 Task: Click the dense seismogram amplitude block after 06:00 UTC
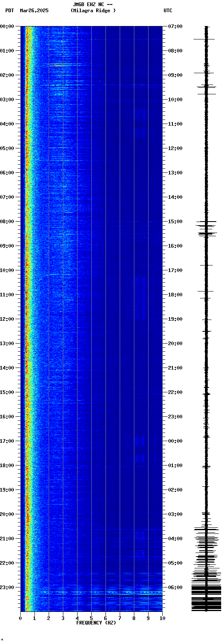tap(206, 598)
